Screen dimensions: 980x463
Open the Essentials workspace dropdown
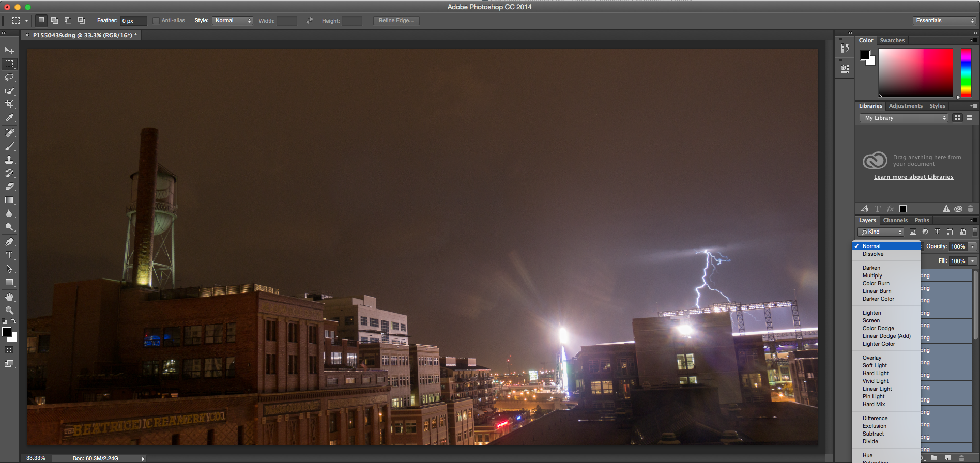tap(944, 21)
